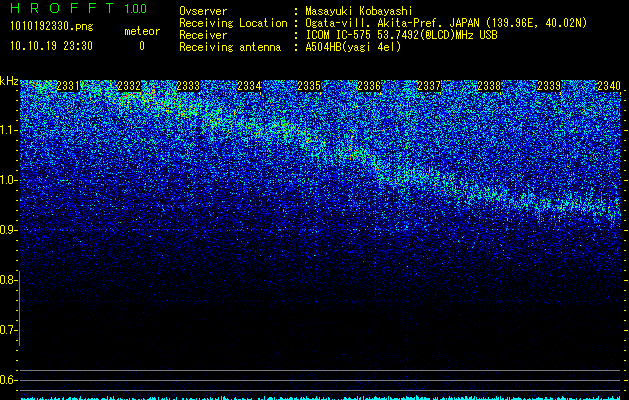
Task: Click time marker 2335
Action: 309,86
